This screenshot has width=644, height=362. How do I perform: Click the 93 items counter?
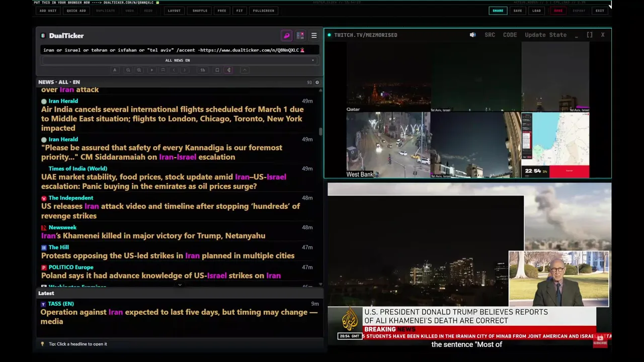pyautogui.click(x=309, y=82)
